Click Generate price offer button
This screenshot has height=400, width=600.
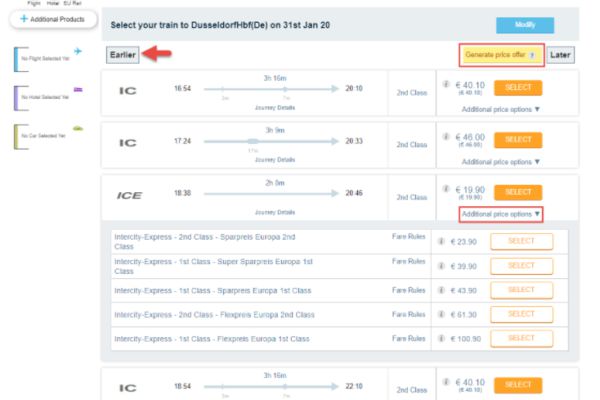(x=500, y=55)
